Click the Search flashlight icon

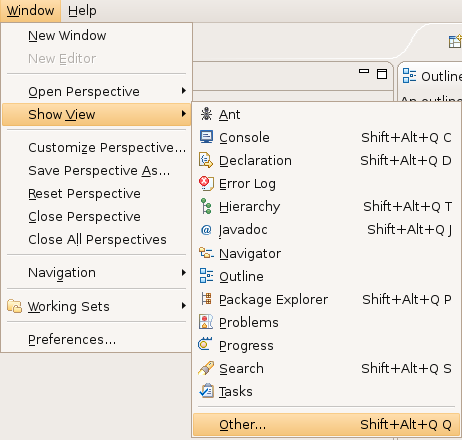[x=206, y=368]
